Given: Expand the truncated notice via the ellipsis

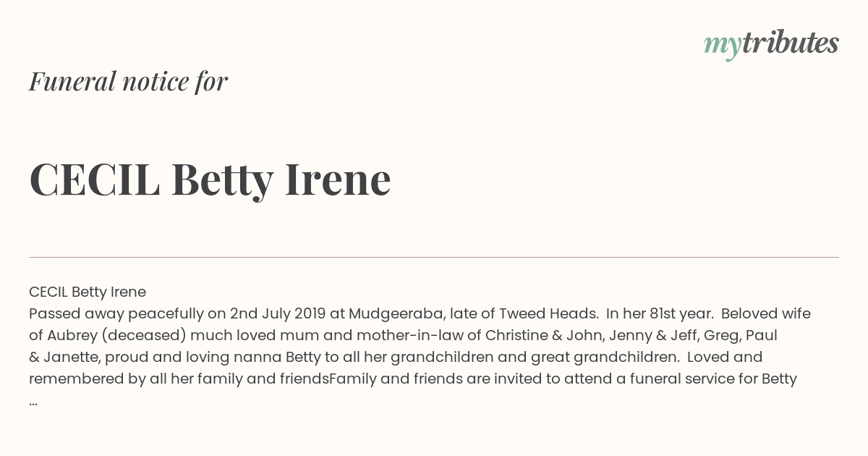Looking at the screenshot, I should 33,402.
